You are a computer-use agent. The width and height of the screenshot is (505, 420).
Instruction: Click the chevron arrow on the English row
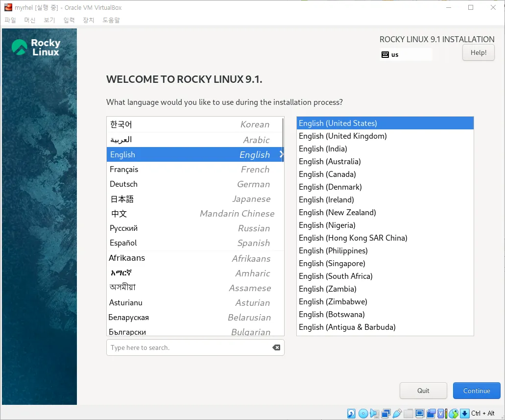coord(281,154)
